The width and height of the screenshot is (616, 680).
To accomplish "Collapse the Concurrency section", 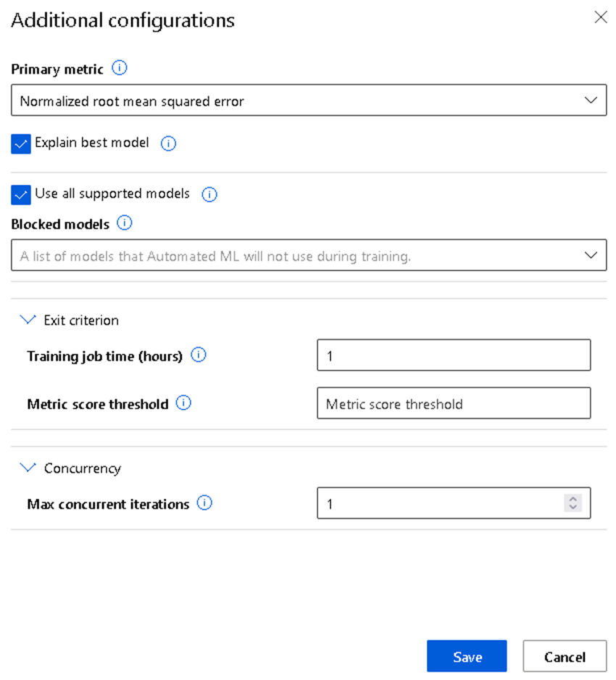I will tap(28, 468).
